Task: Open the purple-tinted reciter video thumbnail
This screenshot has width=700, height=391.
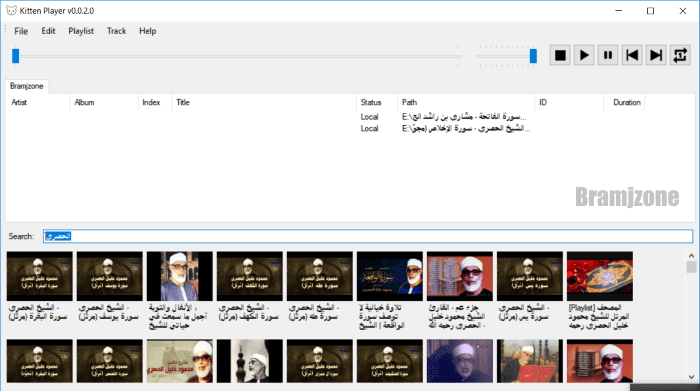Action: (x=460, y=361)
